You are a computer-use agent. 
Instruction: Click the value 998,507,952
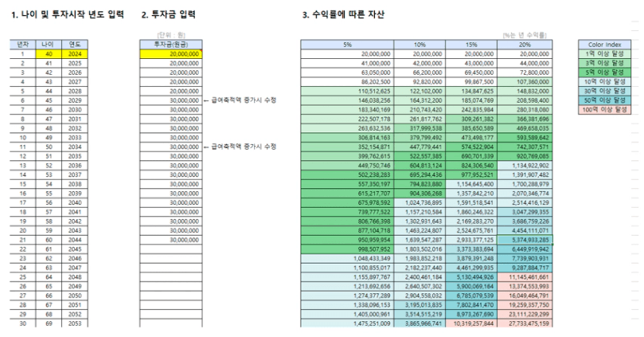tap(347, 249)
